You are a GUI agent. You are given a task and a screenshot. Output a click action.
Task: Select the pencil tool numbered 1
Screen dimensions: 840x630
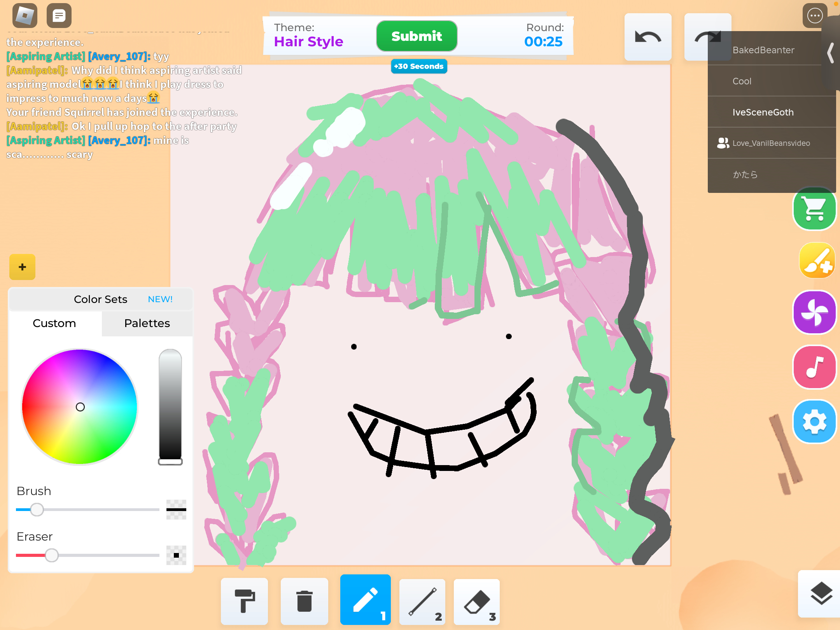click(365, 599)
